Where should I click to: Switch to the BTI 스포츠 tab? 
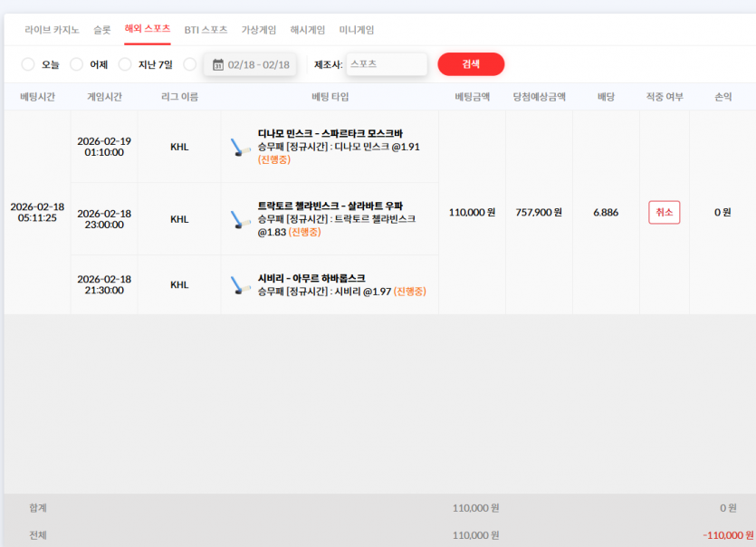pyautogui.click(x=206, y=30)
